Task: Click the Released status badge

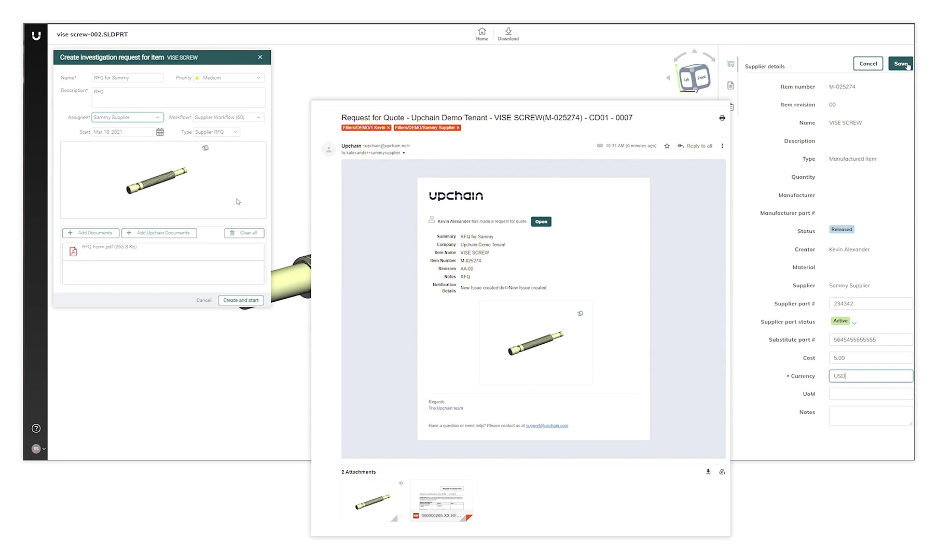Action: (x=842, y=229)
